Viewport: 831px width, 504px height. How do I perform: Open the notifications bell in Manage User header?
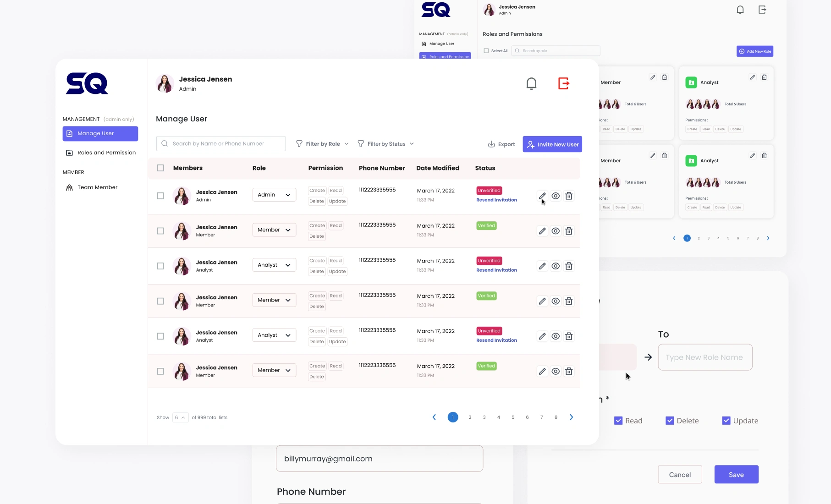[x=531, y=83]
